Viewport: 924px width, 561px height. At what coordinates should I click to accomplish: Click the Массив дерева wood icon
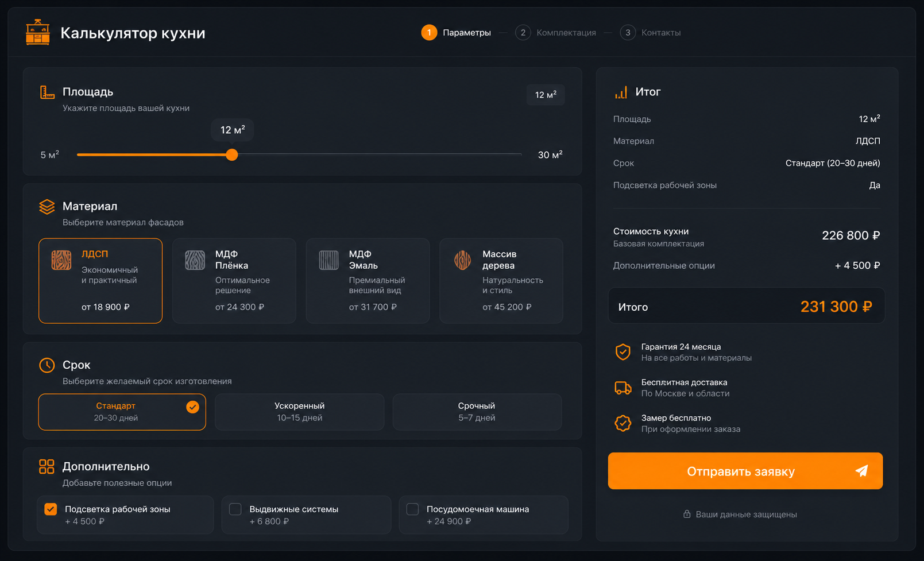point(463,260)
